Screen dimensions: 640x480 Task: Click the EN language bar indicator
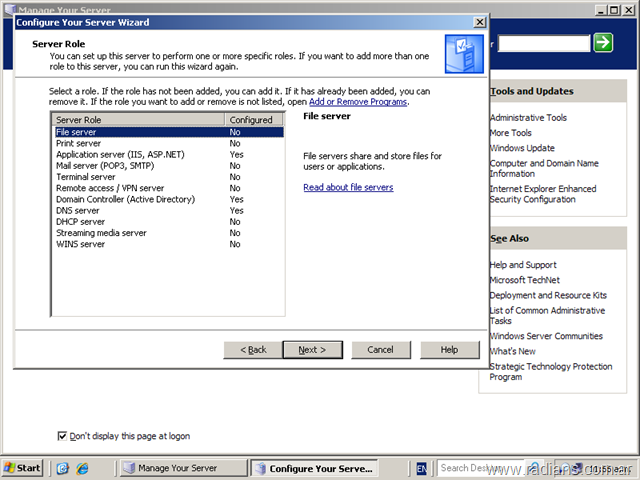tap(421, 468)
